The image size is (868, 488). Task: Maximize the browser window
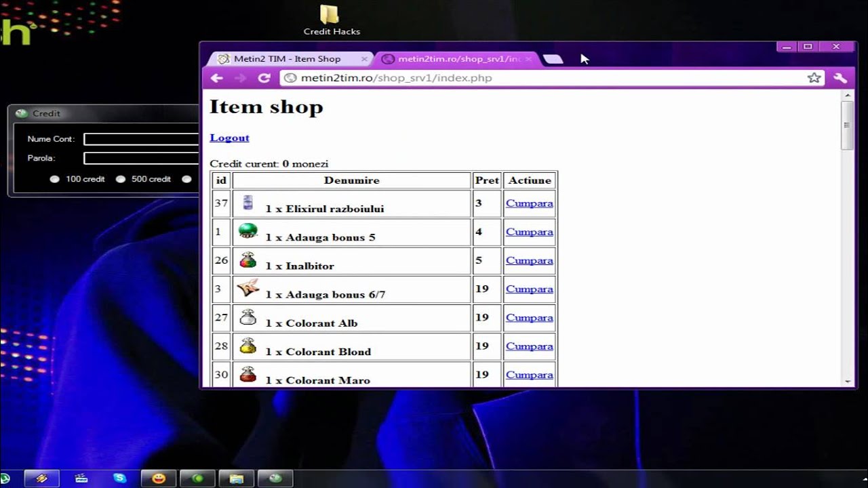pyautogui.click(x=808, y=47)
